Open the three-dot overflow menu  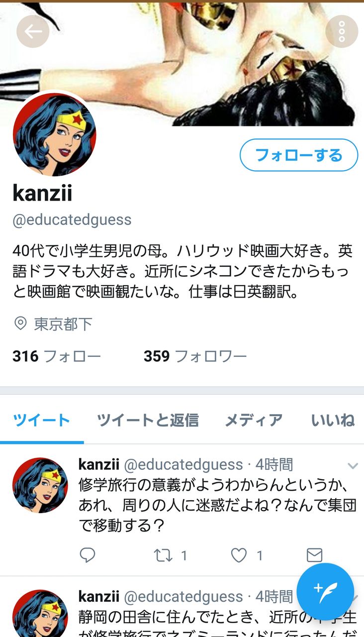coord(342,32)
